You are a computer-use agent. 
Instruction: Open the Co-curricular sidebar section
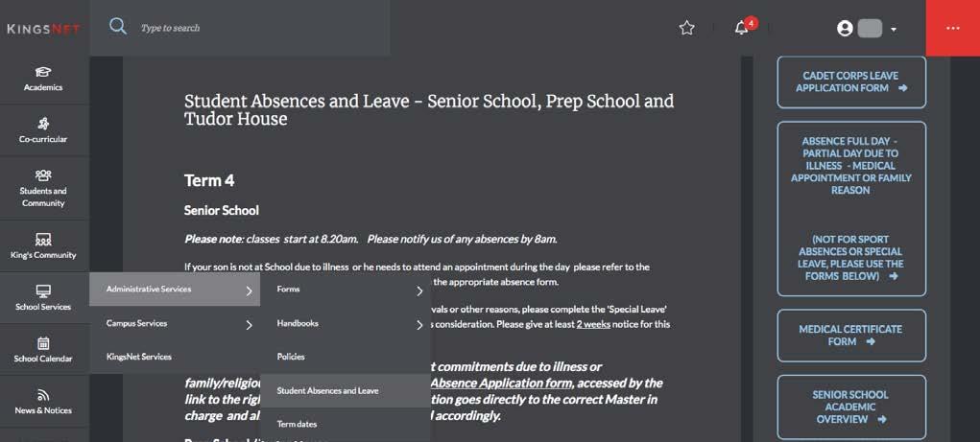point(43,130)
